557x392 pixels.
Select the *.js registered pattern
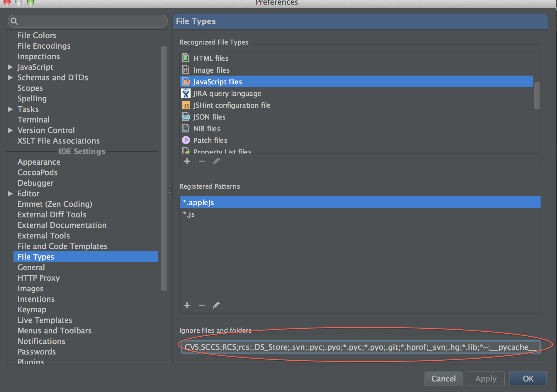pyautogui.click(x=360, y=214)
